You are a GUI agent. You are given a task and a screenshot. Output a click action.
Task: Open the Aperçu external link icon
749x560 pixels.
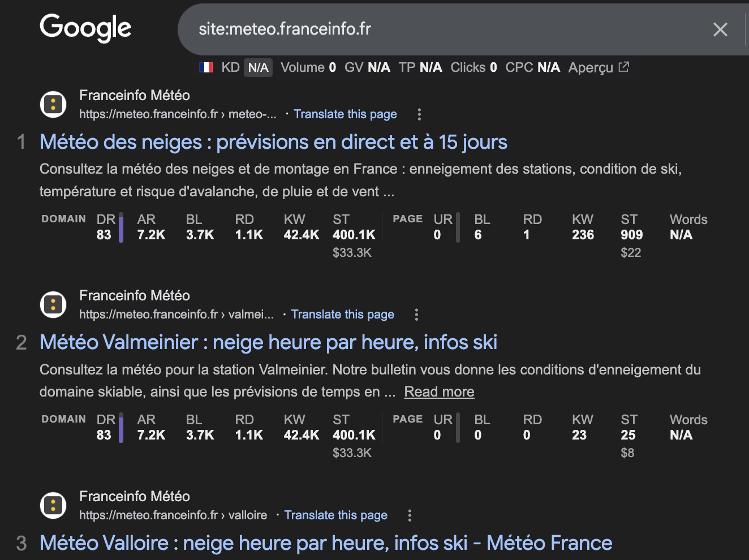(623, 67)
